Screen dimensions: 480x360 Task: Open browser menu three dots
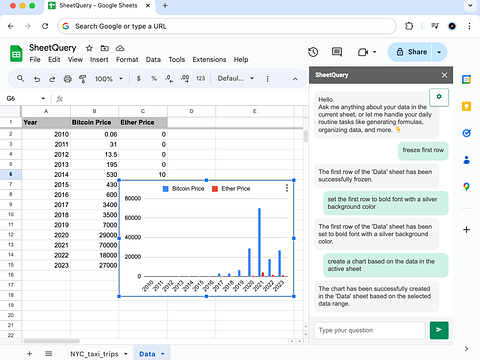point(469,26)
